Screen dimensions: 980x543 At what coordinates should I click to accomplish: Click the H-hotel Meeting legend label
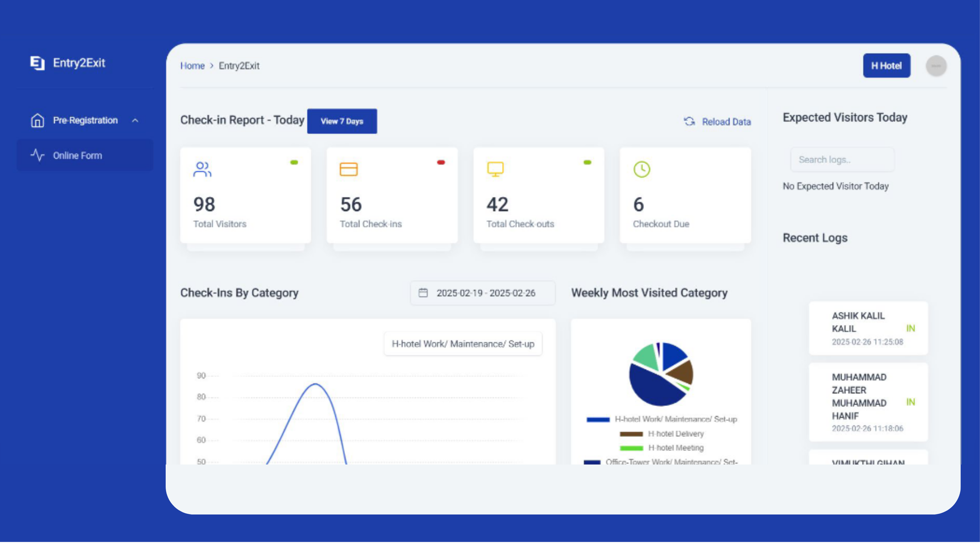point(676,448)
